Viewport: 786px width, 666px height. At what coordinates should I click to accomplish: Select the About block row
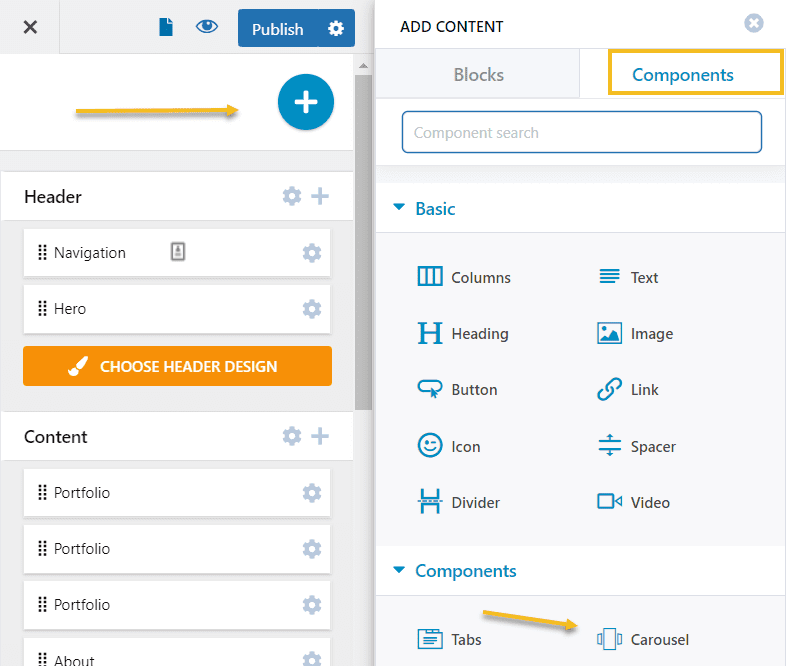177,652
